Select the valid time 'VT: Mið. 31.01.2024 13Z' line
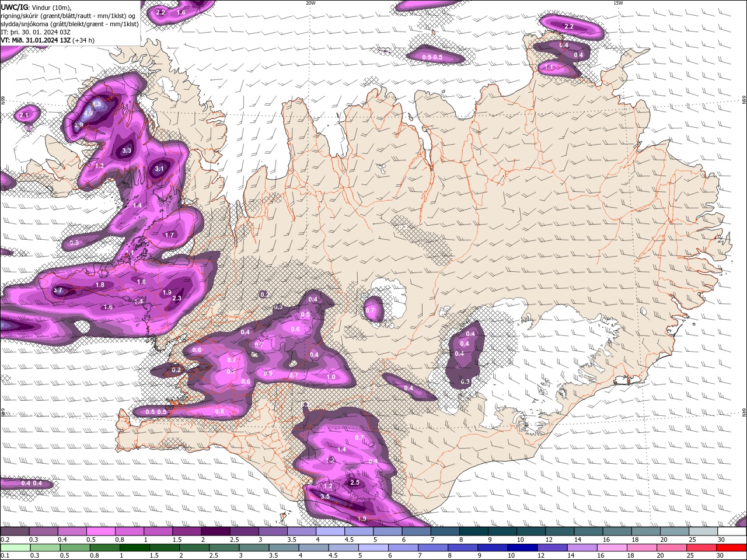This screenshot has width=747, height=560. click(x=36, y=40)
